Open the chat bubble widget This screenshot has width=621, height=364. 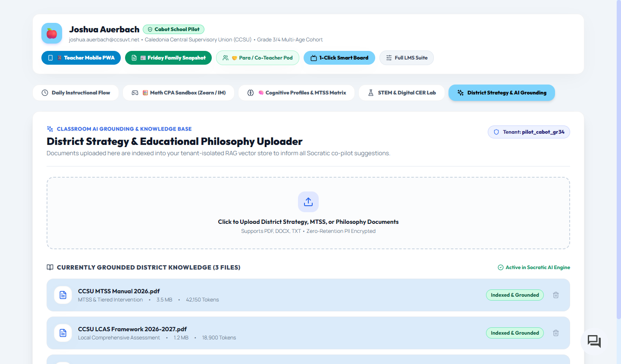click(594, 342)
